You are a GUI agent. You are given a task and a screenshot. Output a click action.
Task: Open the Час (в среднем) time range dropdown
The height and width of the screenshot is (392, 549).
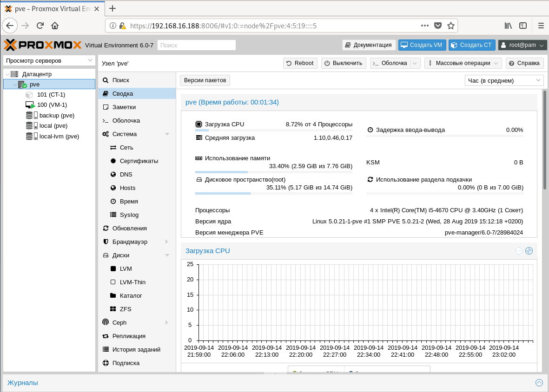pos(504,80)
